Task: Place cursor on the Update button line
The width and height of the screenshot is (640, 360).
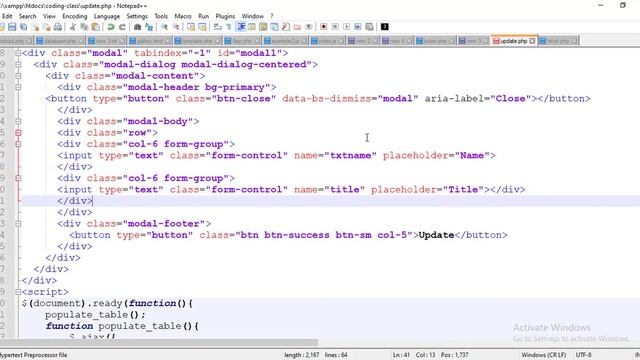Action: pyautogui.click(x=288, y=235)
